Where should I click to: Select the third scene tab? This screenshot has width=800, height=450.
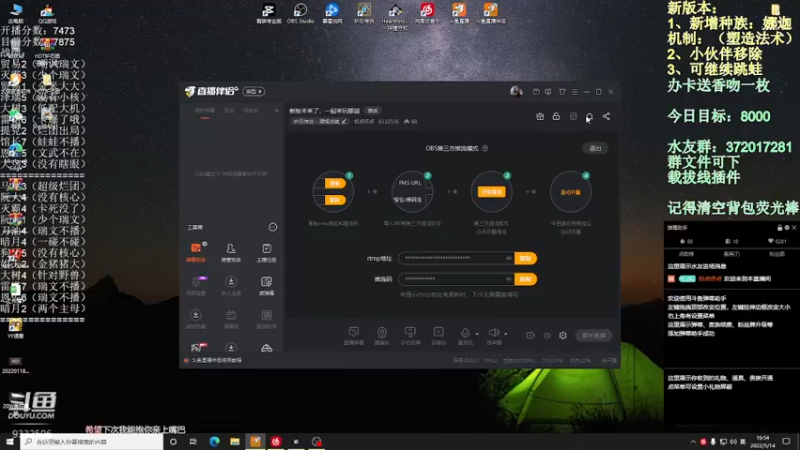tap(251, 111)
